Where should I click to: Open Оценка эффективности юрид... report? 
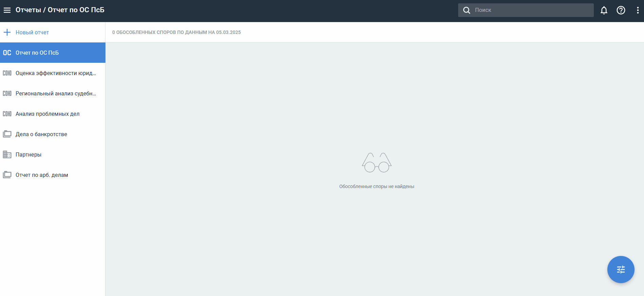tap(56, 73)
